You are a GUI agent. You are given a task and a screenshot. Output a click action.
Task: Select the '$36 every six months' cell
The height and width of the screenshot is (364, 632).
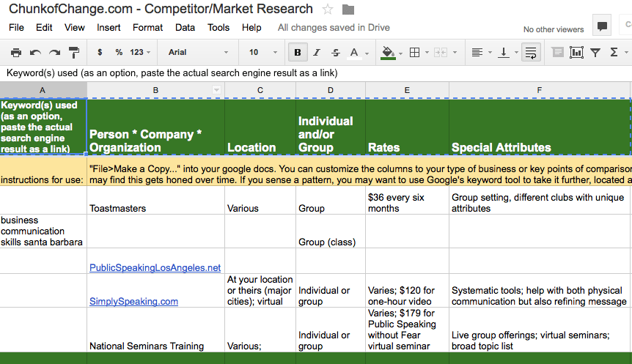pyautogui.click(x=407, y=200)
